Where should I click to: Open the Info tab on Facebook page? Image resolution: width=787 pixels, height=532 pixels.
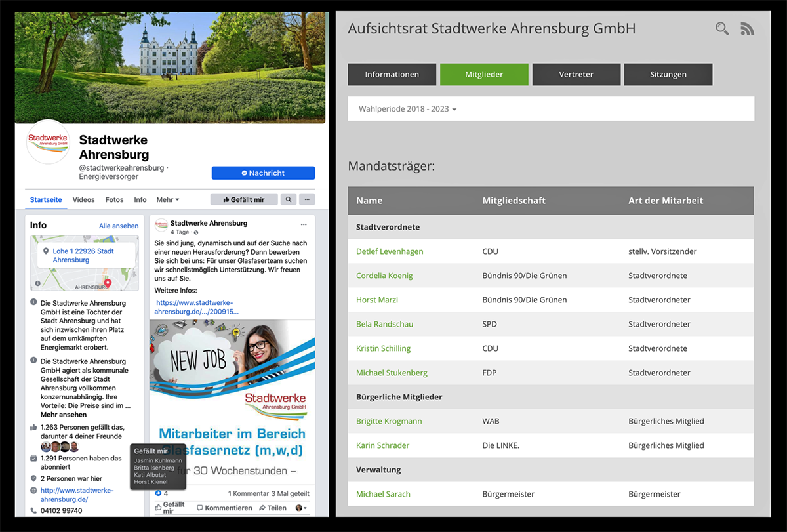140,199
